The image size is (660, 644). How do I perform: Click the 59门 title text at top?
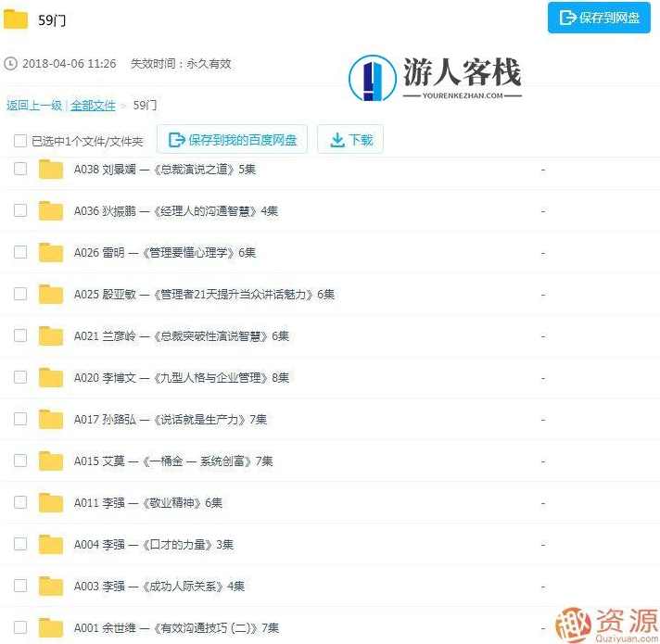pyautogui.click(x=52, y=19)
